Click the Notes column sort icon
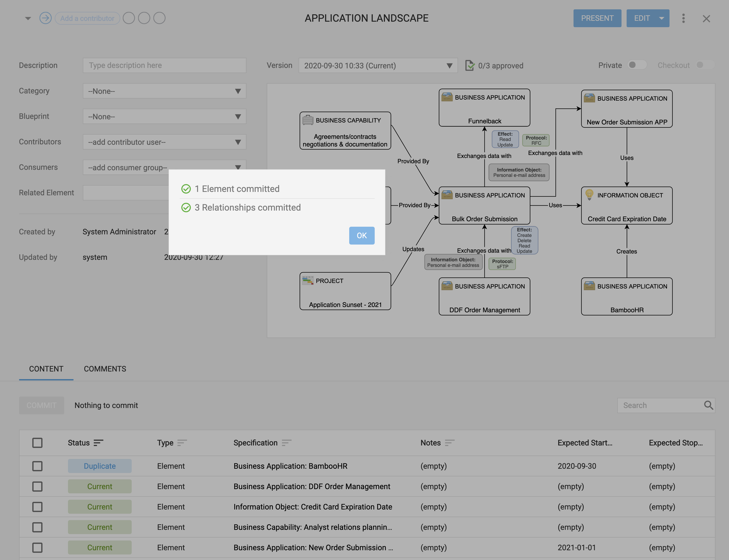This screenshot has width=729, height=560. [x=449, y=443]
